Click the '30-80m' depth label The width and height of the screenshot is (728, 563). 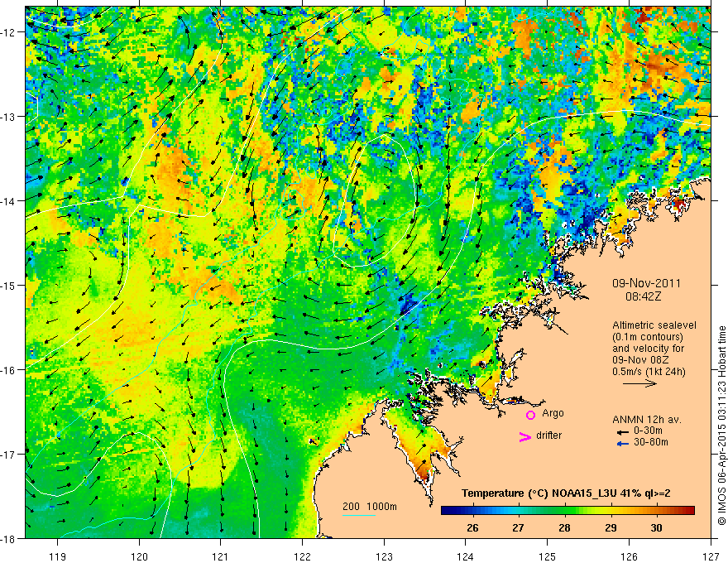pos(651,442)
